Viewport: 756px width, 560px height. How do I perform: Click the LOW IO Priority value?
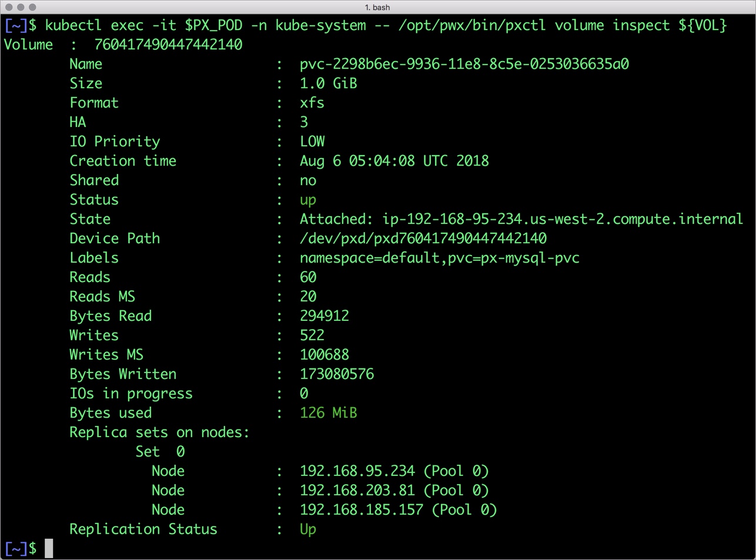pyautogui.click(x=312, y=142)
